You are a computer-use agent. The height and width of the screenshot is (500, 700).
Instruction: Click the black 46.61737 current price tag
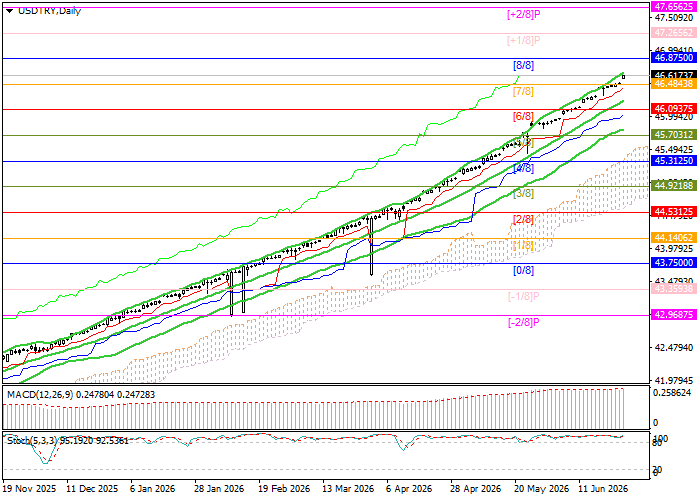tap(674, 75)
